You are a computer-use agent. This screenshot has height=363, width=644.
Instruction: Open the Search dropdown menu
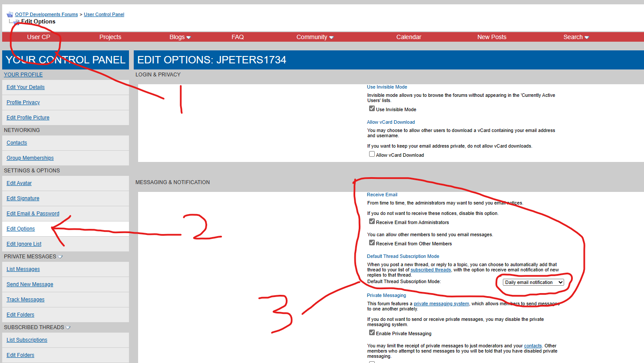(576, 37)
